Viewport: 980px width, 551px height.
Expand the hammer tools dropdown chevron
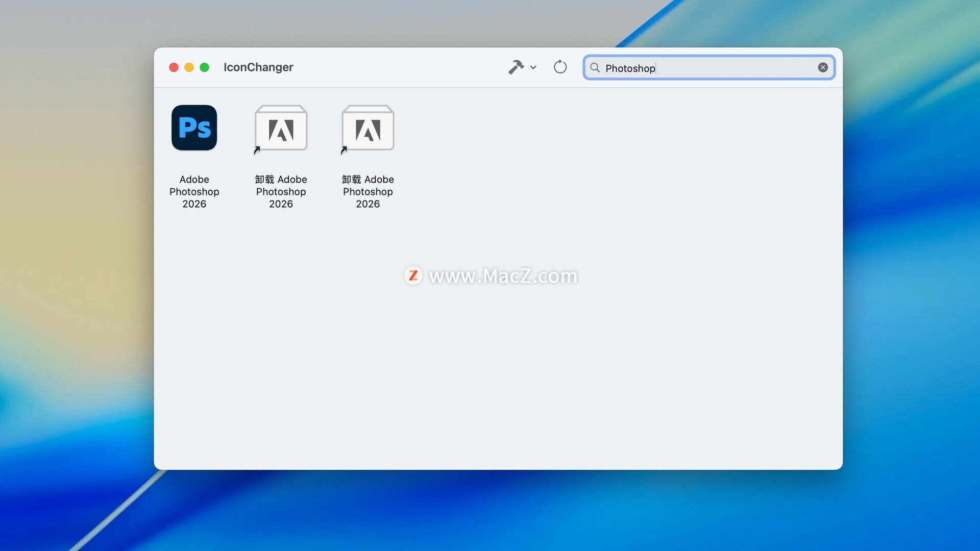point(533,67)
